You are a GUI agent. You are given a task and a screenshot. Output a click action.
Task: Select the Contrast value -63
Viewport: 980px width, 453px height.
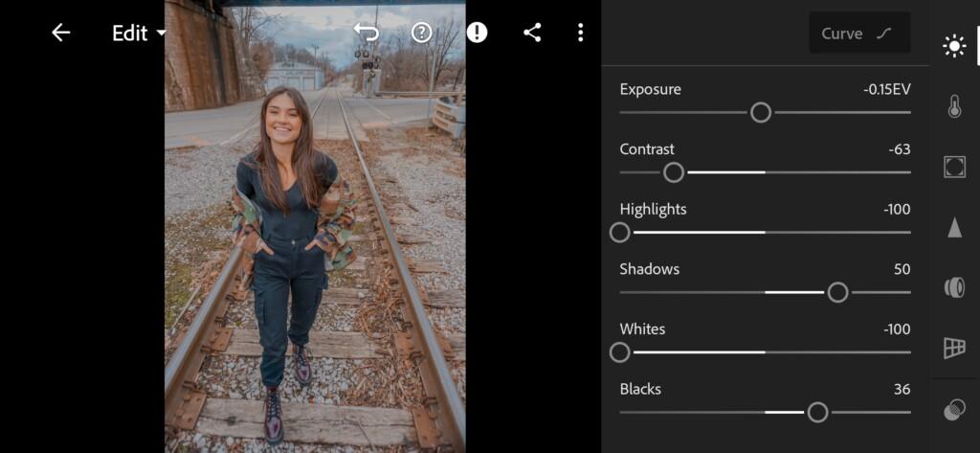click(x=900, y=149)
